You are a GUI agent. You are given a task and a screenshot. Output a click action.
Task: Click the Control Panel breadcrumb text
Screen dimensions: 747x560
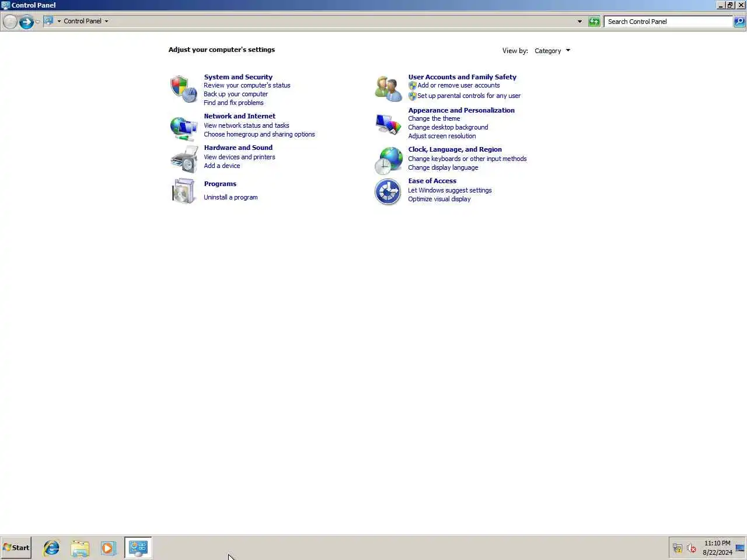[x=82, y=21]
